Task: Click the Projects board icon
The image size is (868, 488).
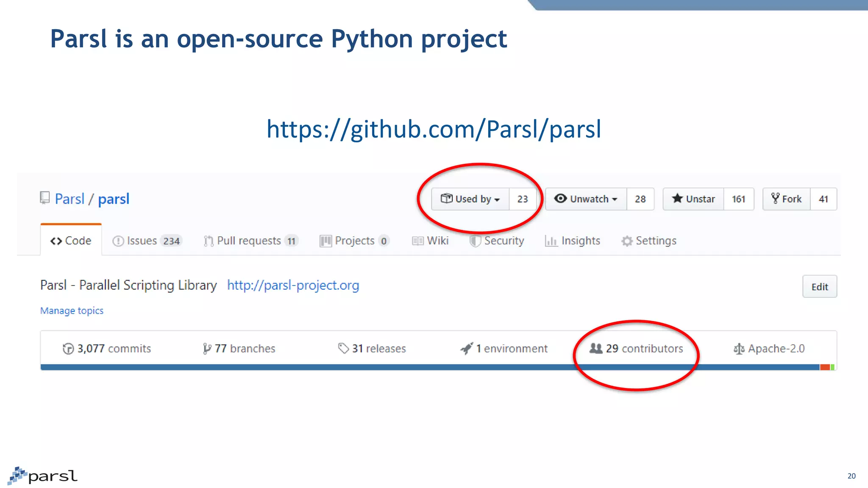Action: [x=325, y=241]
